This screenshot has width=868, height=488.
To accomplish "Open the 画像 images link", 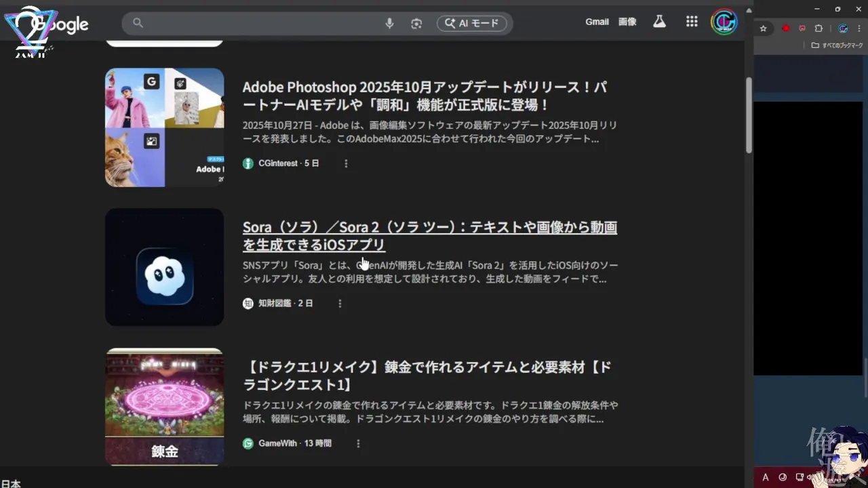I will coord(627,22).
